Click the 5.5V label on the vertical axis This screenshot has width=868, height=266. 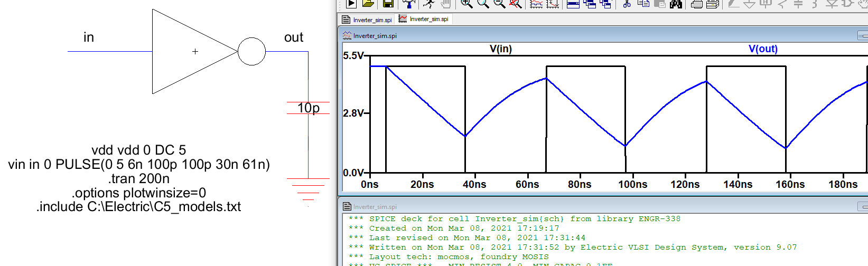click(353, 55)
